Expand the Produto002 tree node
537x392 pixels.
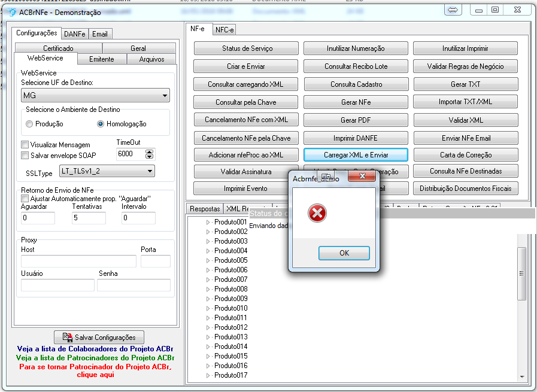click(x=208, y=232)
